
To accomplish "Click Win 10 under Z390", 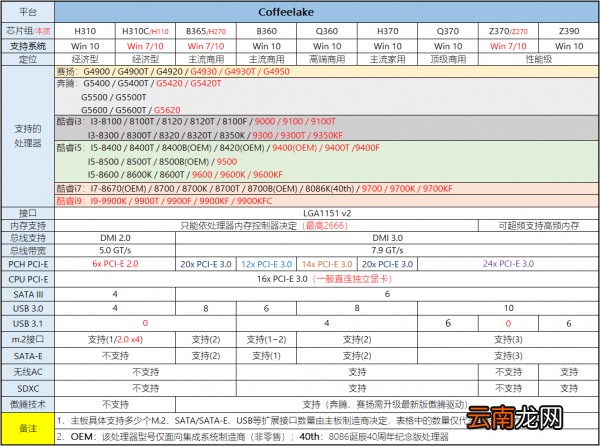I will coord(569,46).
